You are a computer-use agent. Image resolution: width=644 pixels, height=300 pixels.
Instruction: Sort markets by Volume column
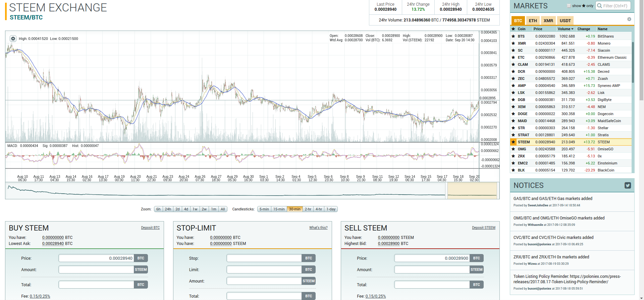(x=566, y=29)
